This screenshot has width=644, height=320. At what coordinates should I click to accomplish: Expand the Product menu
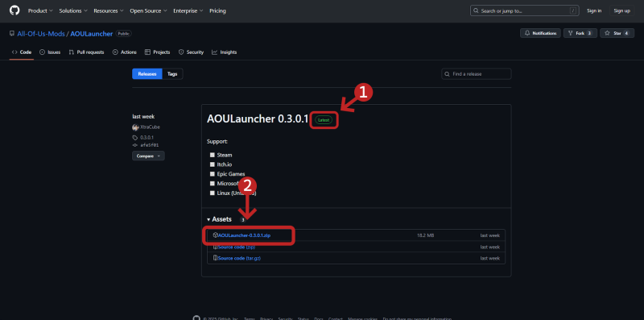(x=40, y=10)
